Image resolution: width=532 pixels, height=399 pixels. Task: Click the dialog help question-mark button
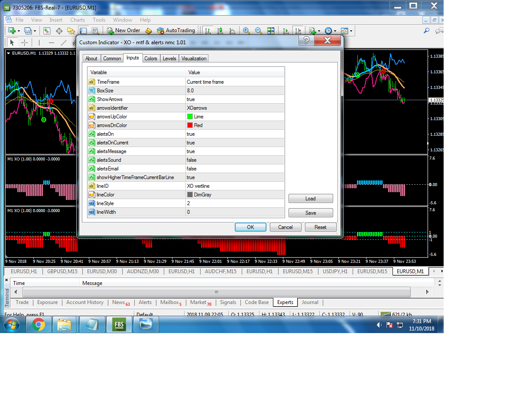[x=306, y=41]
